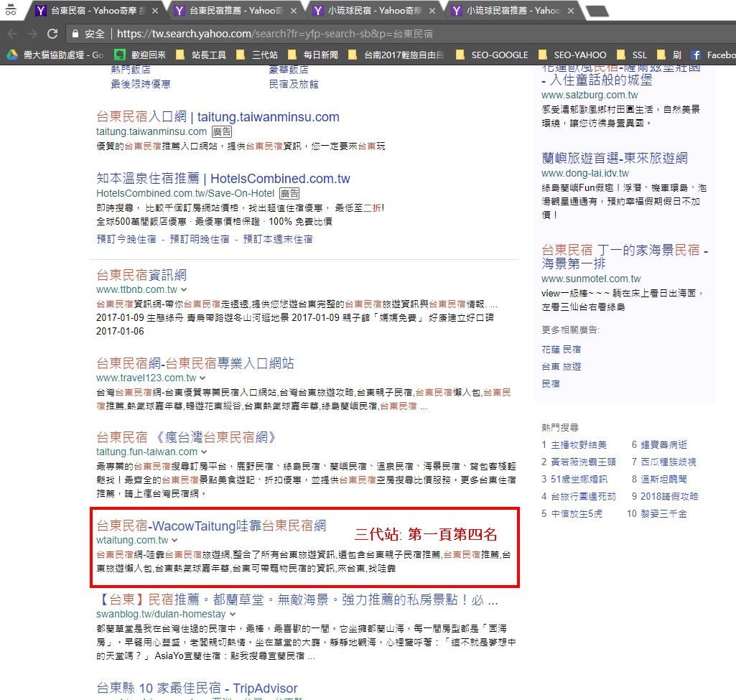
Task: Select related ad search 台東 旅遊
Action: point(561,367)
